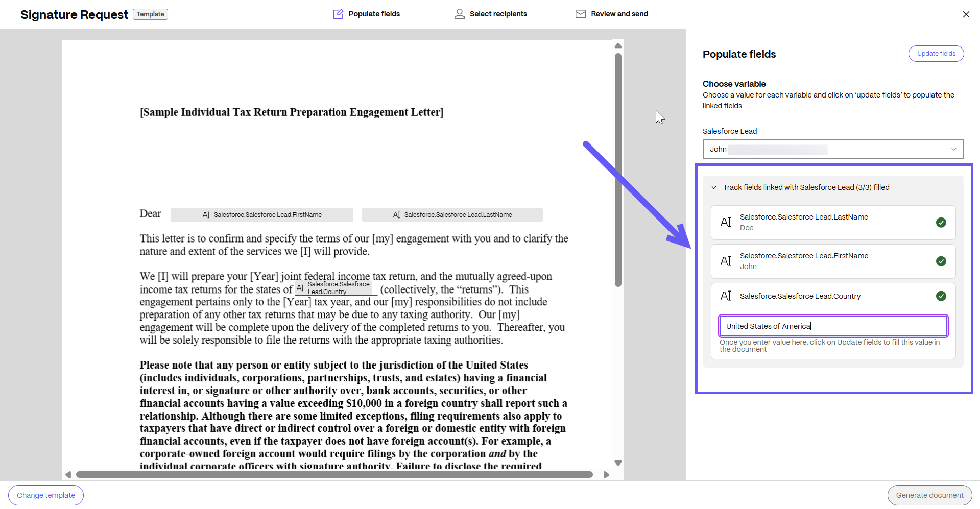Click the Update fields button
The image size is (980, 509).
936,54
